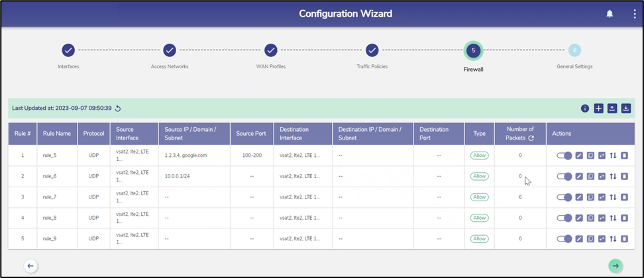Open step 6 General Settings

(574, 50)
